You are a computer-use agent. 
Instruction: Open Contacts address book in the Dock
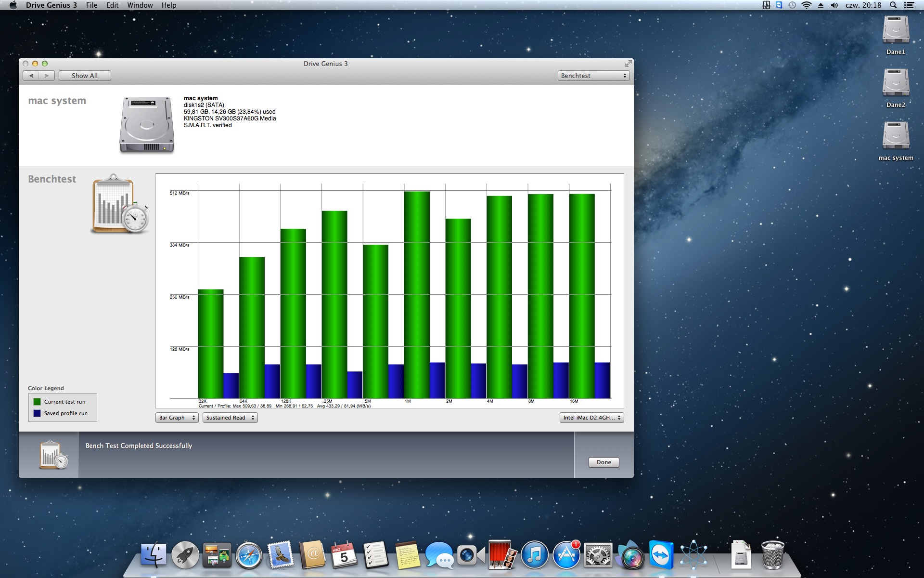[x=313, y=555]
